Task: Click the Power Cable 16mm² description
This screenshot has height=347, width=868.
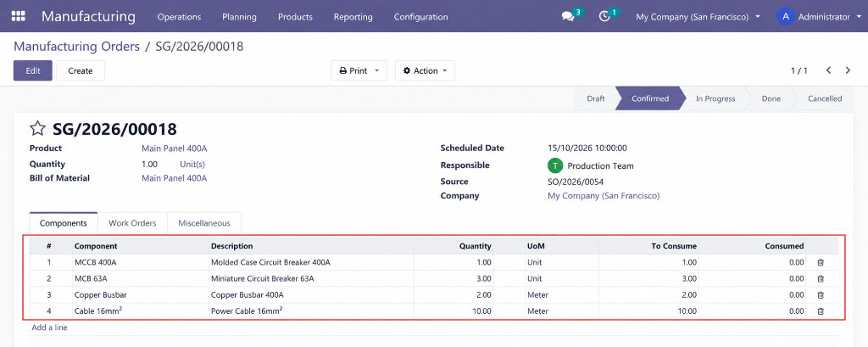Action: click(247, 311)
